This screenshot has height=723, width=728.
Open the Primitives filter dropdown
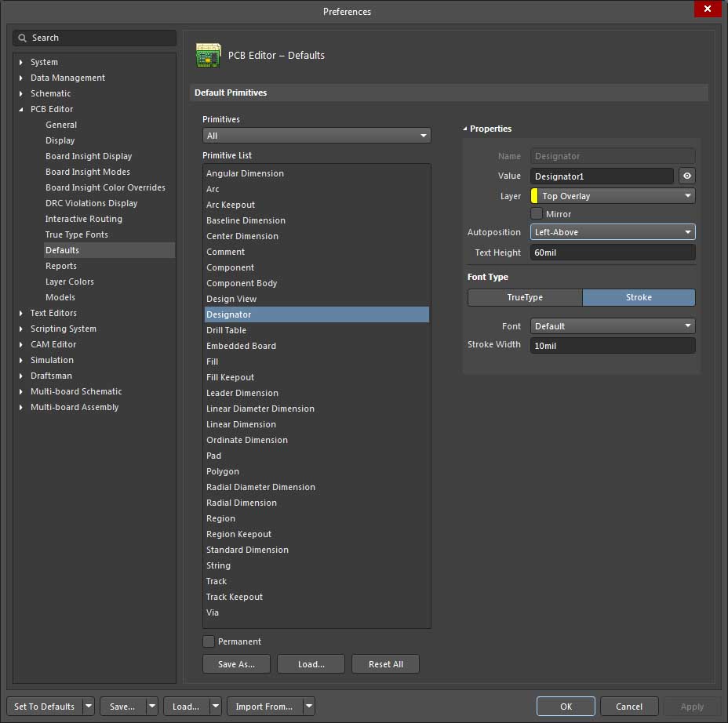(x=316, y=136)
